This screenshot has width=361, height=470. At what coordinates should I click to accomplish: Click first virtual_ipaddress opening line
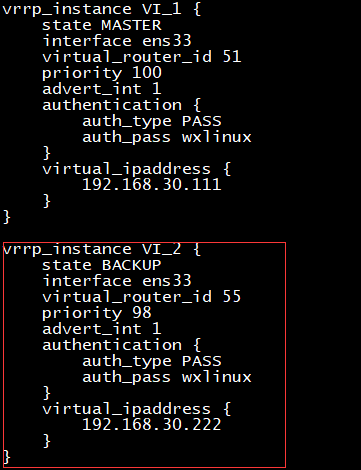(x=136, y=169)
